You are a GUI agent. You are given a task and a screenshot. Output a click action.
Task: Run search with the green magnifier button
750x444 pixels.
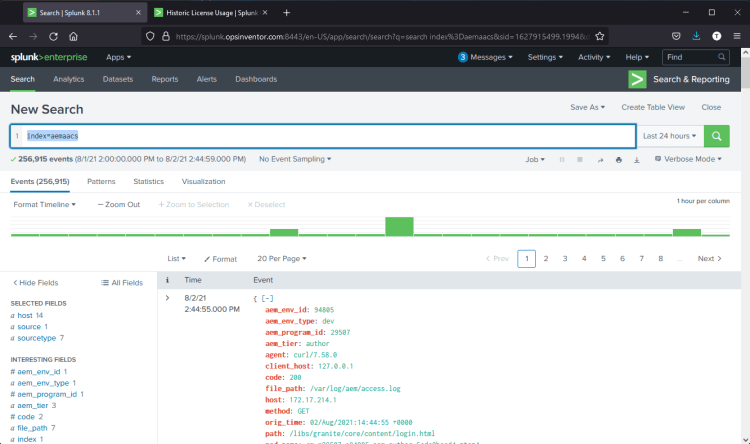pos(716,136)
